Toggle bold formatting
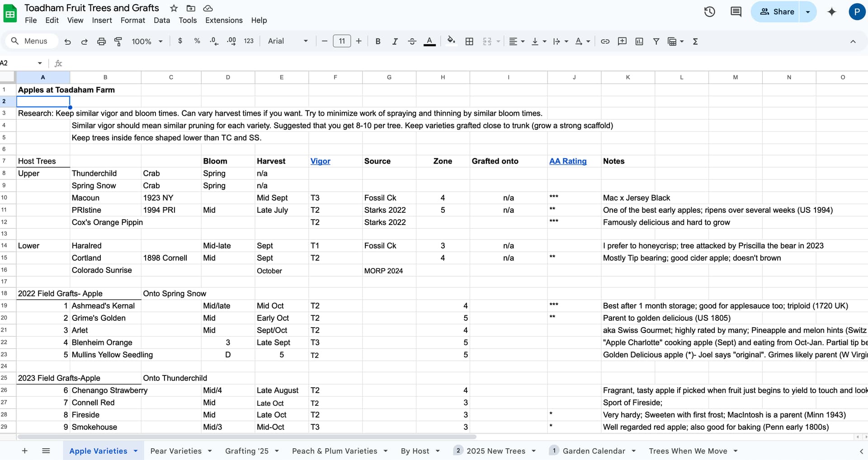Screen dimensions: 868x460 pos(378,42)
